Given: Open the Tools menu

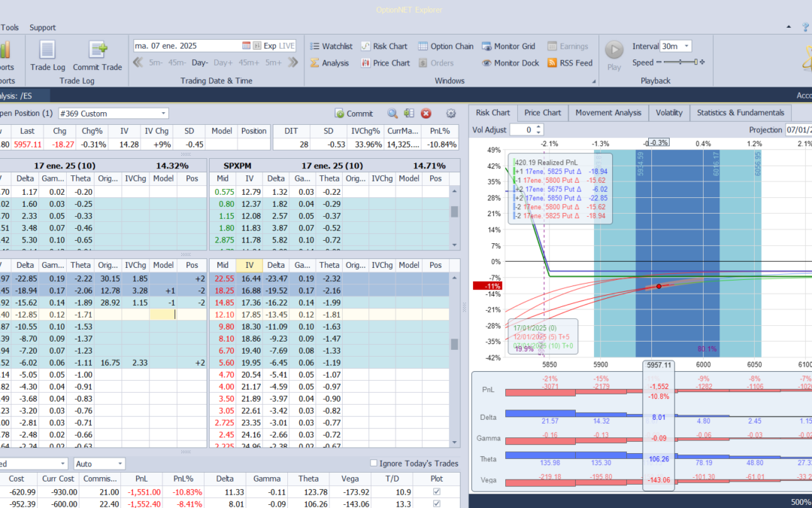Looking at the screenshot, I should (x=10, y=28).
